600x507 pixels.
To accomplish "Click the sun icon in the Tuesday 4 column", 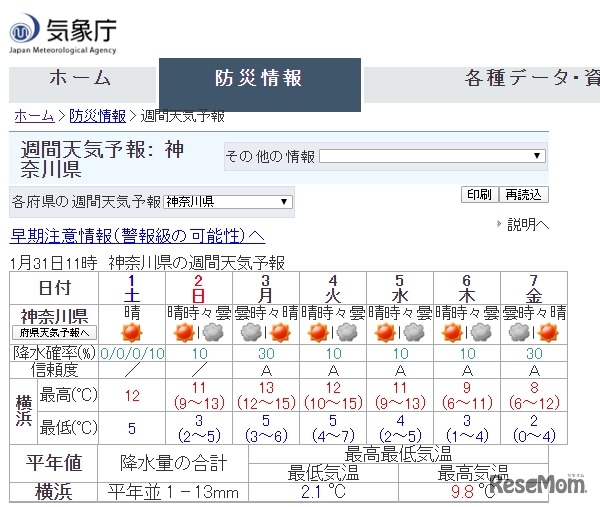I will coord(318,332).
